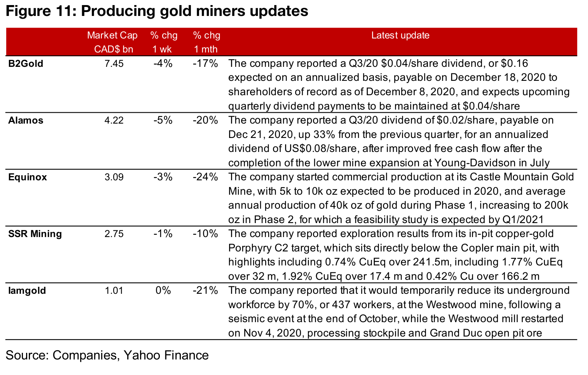Click the Porphyry C2 exploration results text
Image resolution: width=588 pixels, height=375 pixels.
(x=395, y=255)
